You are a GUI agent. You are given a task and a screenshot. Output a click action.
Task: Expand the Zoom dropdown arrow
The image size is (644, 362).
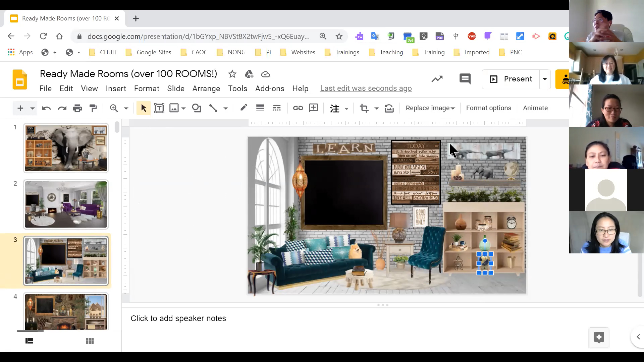coord(126,108)
